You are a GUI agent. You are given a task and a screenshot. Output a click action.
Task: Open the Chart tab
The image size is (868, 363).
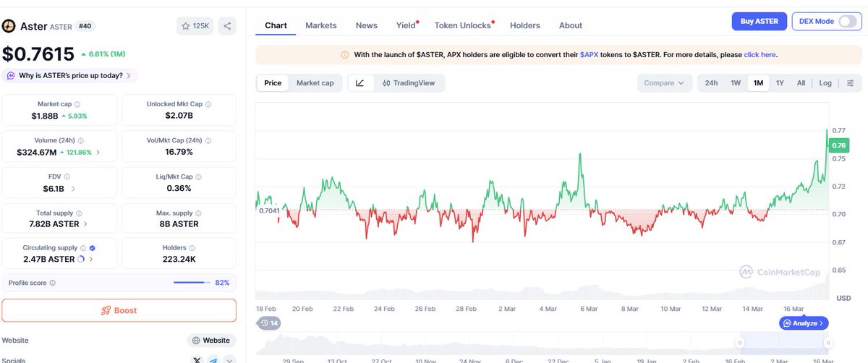click(x=276, y=25)
